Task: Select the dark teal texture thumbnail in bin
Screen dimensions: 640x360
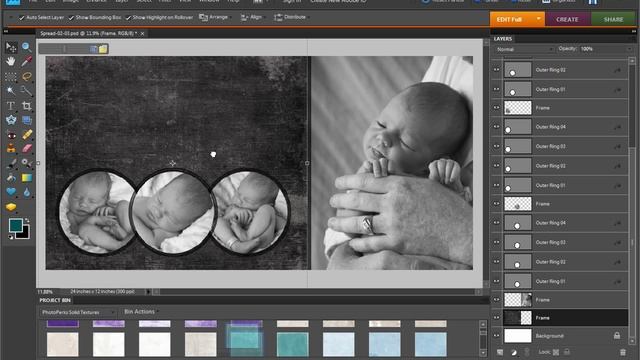Action: (x=293, y=344)
